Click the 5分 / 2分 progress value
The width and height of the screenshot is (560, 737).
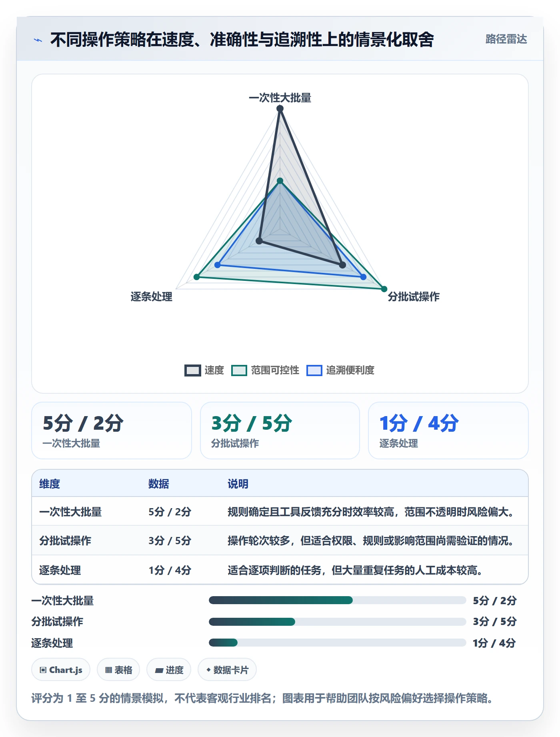click(495, 601)
